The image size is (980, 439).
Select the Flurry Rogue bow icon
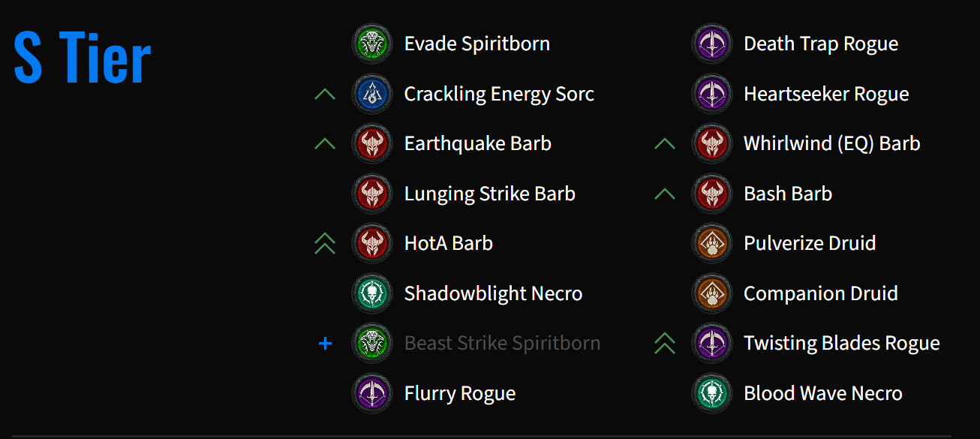(x=371, y=393)
